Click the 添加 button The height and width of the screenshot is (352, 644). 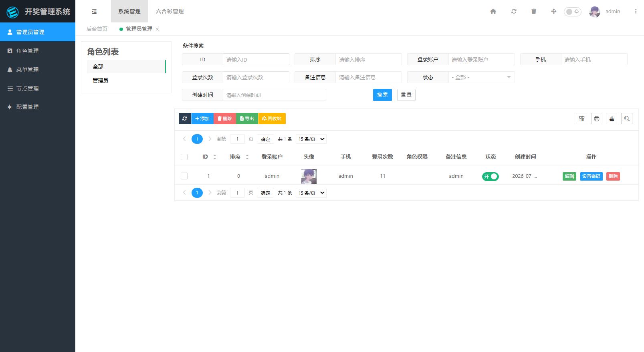tap(202, 119)
